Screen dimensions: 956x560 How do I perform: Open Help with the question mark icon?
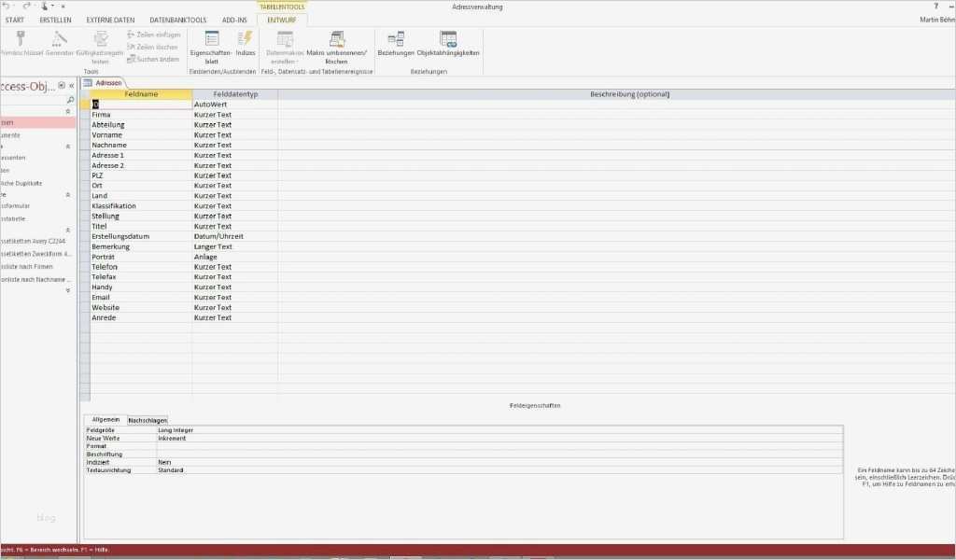coord(935,7)
